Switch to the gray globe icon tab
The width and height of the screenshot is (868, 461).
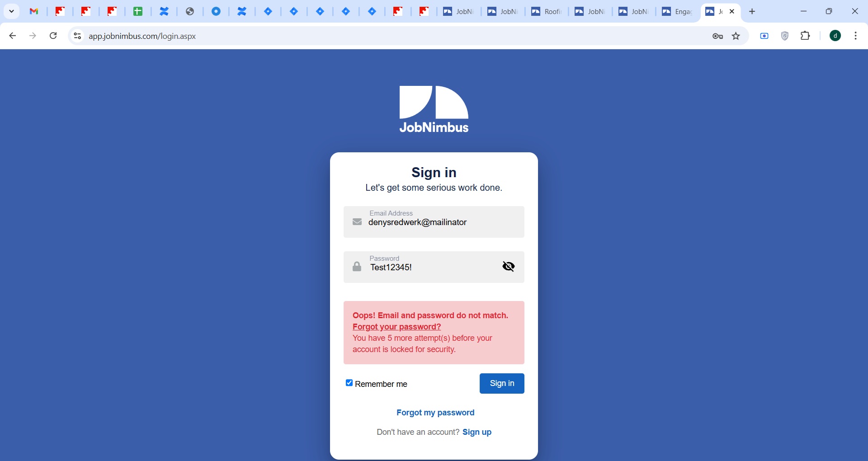click(x=190, y=11)
